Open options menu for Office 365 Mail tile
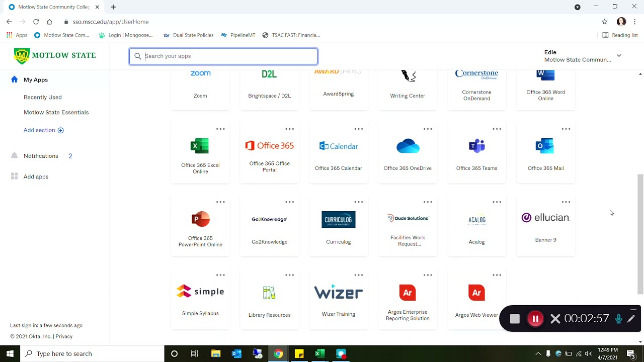This screenshot has height=362, width=644. [x=566, y=129]
